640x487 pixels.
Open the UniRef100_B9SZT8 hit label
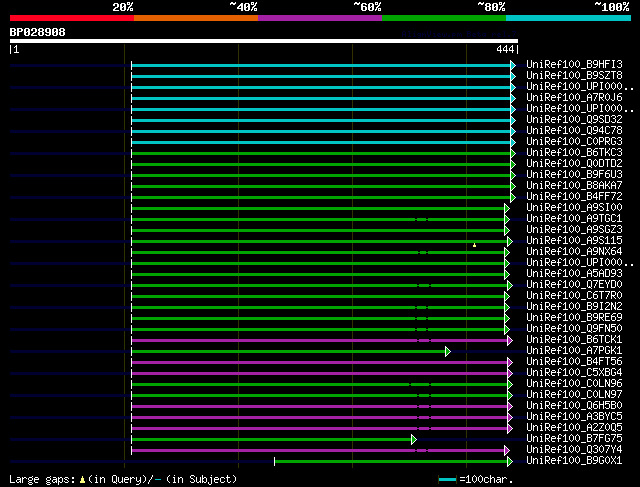(x=574, y=76)
